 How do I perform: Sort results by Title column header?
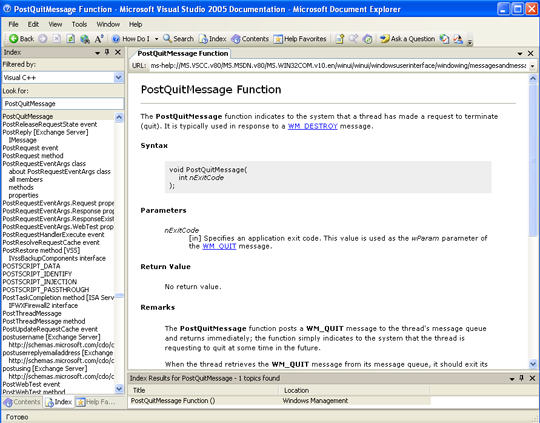coord(204,390)
